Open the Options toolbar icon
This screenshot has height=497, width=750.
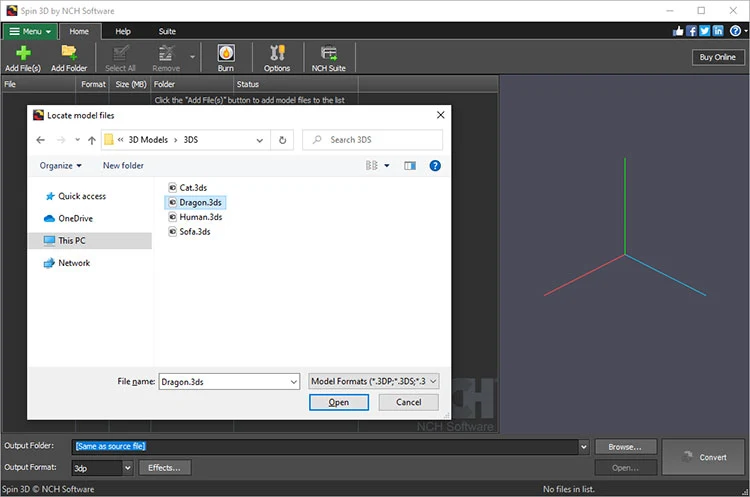click(x=277, y=57)
